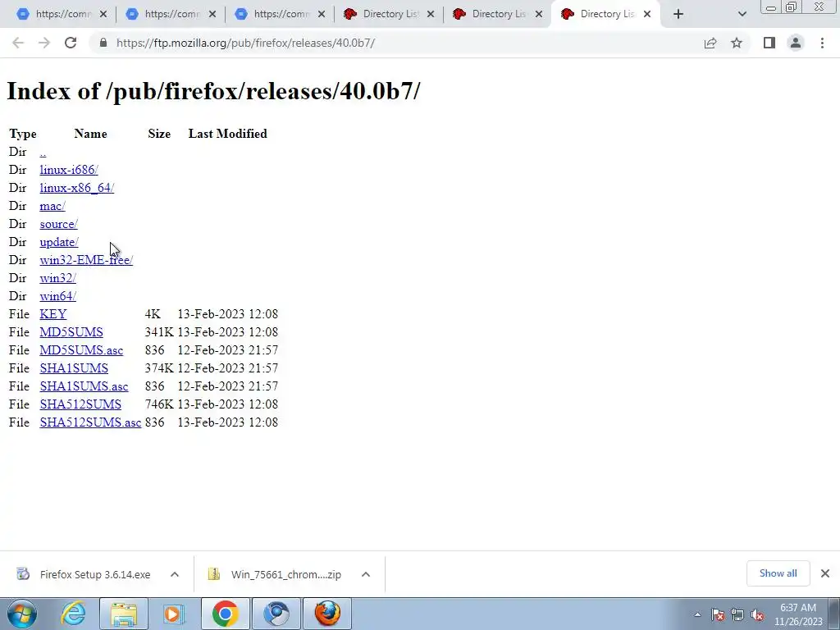View site security info via the padlock icon
840x630 pixels.
(x=103, y=43)
